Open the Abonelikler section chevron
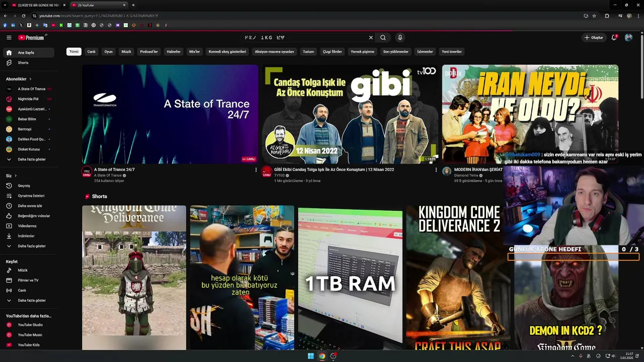 (x=30, y=79)
